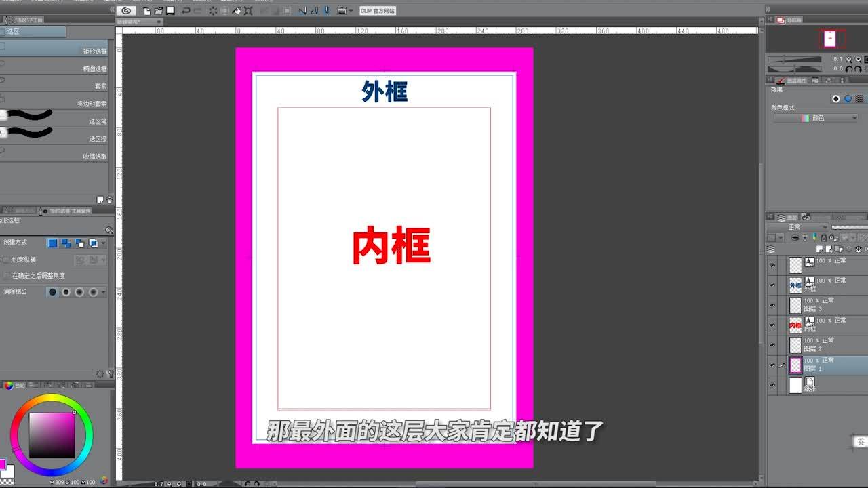Zoom out with navigator magnifier minus
The height and width of the screenshot is (488, 868).
pyautogui.click(x=850, y=60)
